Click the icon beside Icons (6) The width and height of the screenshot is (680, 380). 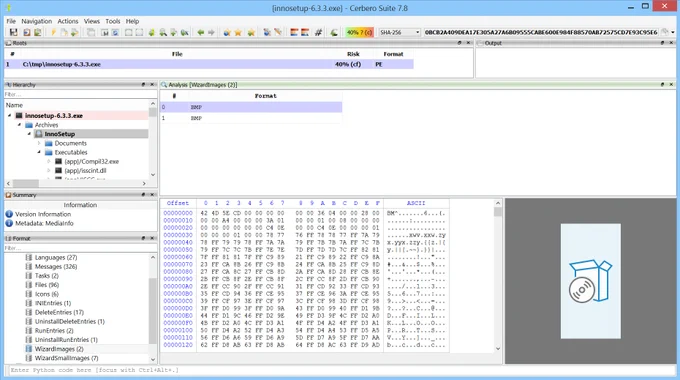click(29, 294)
